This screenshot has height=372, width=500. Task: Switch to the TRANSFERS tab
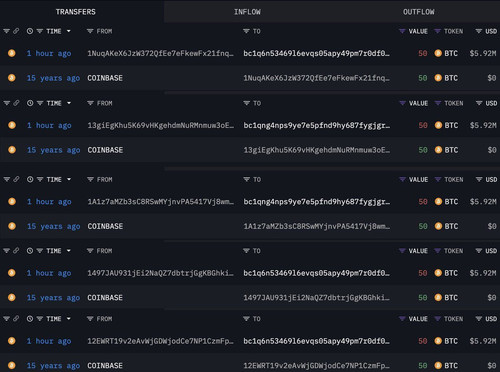coord(76,12)
